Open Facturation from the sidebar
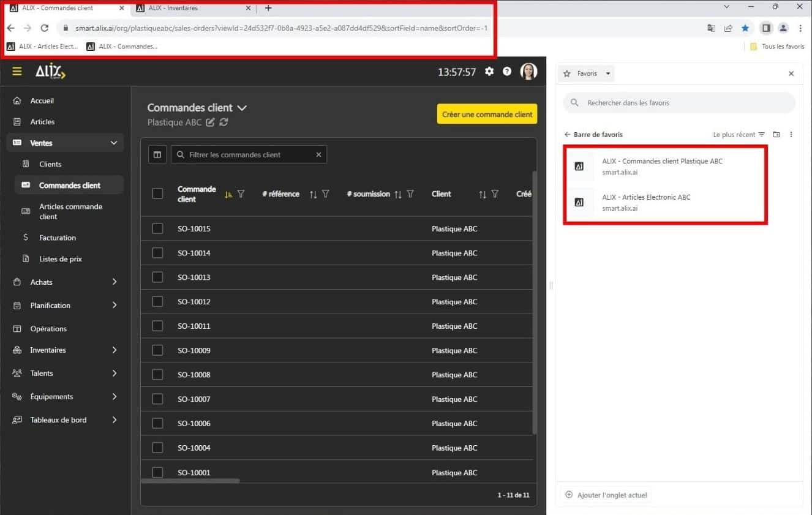 point(57,238)
